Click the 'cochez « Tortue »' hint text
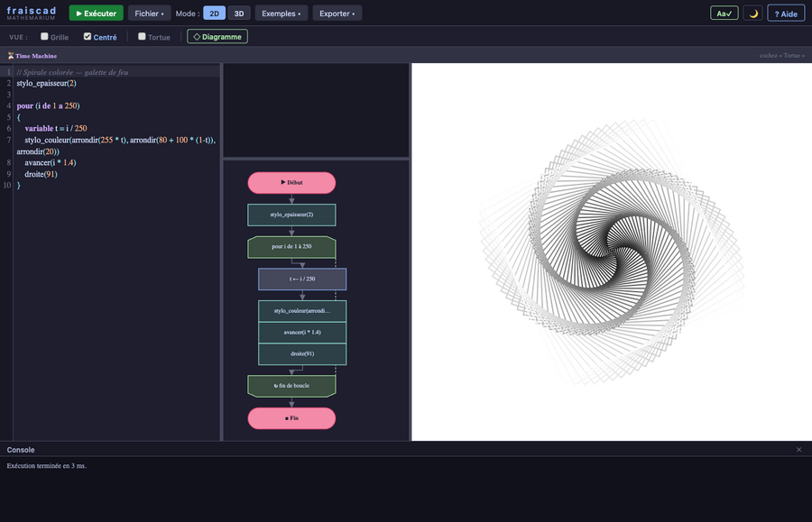Image resolution: width=812 pixels, height=522 pixels. [782, 55]
